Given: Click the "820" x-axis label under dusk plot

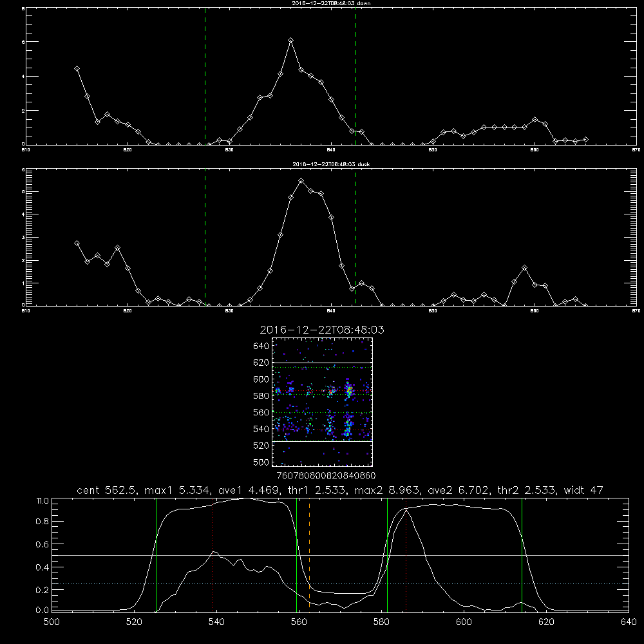Looking at the screenshot, I should click(128, 311).
